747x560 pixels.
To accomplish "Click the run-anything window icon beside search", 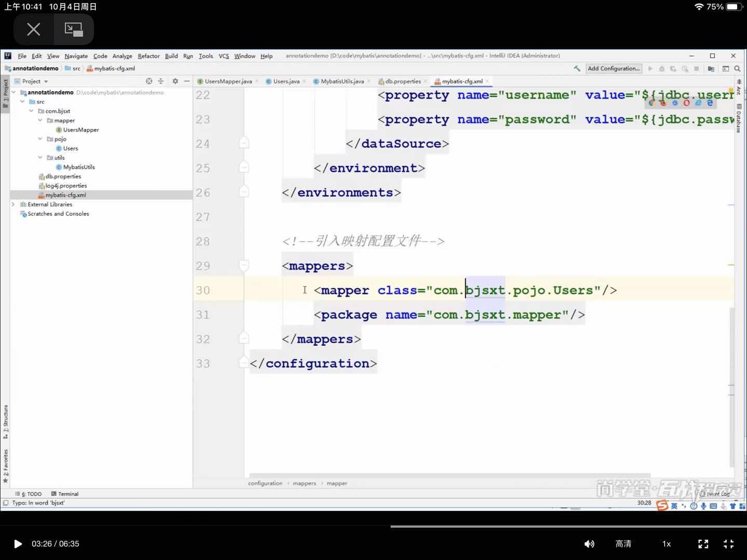I will 726,68.
